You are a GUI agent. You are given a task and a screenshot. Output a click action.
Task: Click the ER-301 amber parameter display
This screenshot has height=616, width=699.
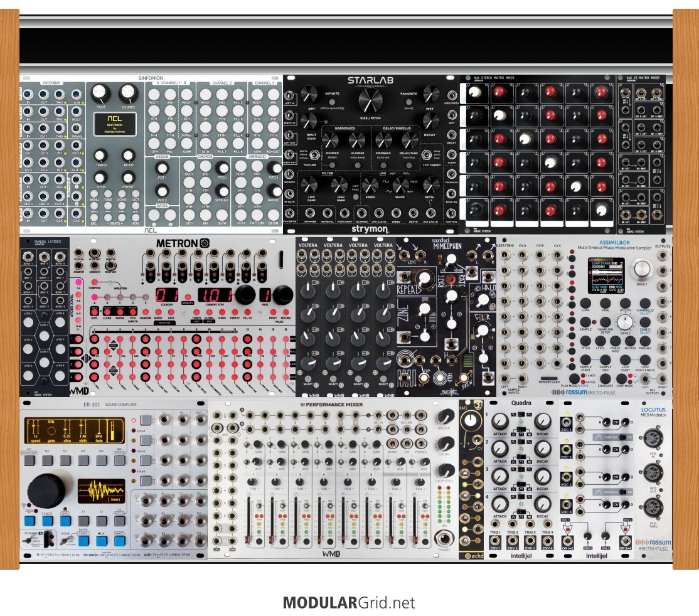tap(75, 431)
